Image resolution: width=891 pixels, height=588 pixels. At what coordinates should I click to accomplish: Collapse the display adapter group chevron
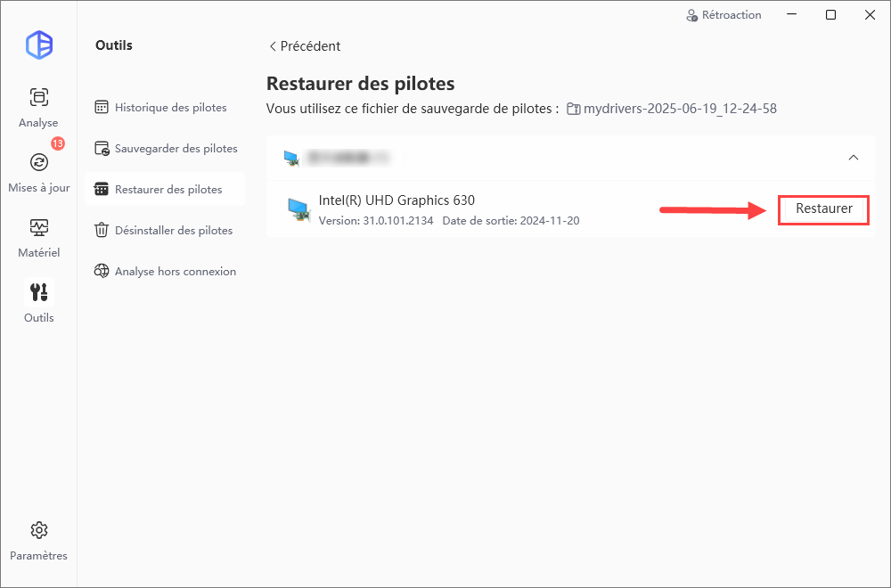[853, 158]
